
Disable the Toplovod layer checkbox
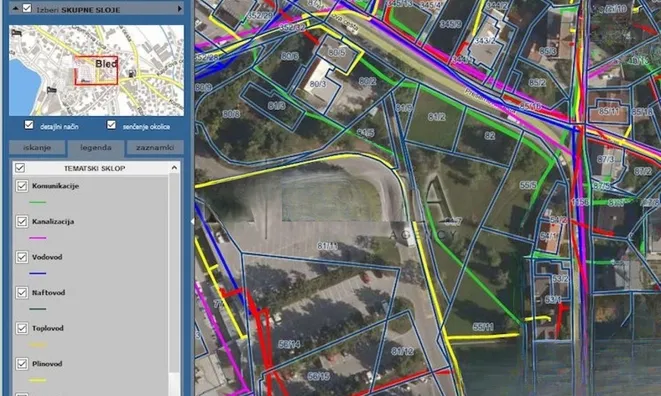21,328
